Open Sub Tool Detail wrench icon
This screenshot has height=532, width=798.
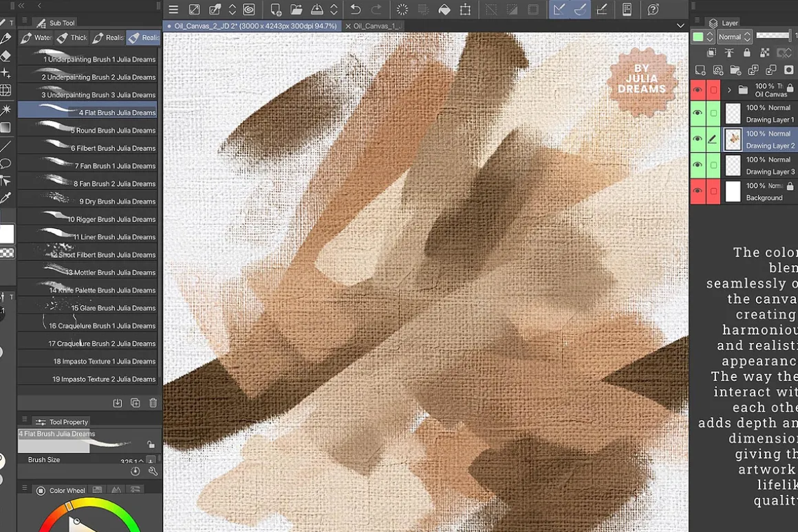coord(153,472)
